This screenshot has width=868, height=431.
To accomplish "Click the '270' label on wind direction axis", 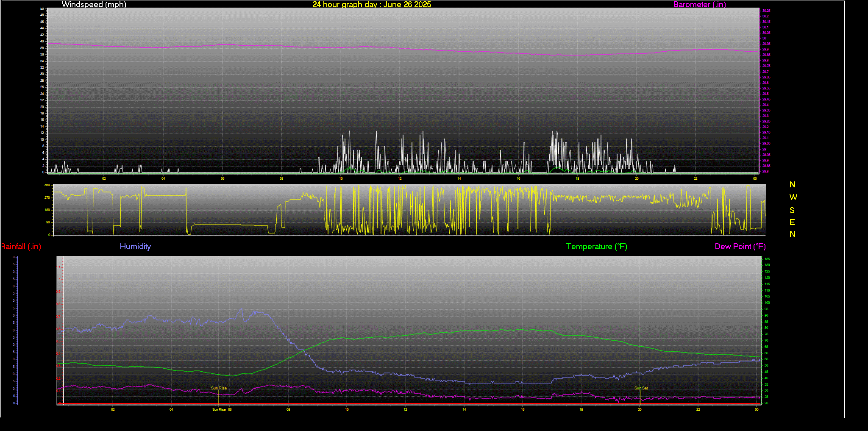I will coord(47,197).
